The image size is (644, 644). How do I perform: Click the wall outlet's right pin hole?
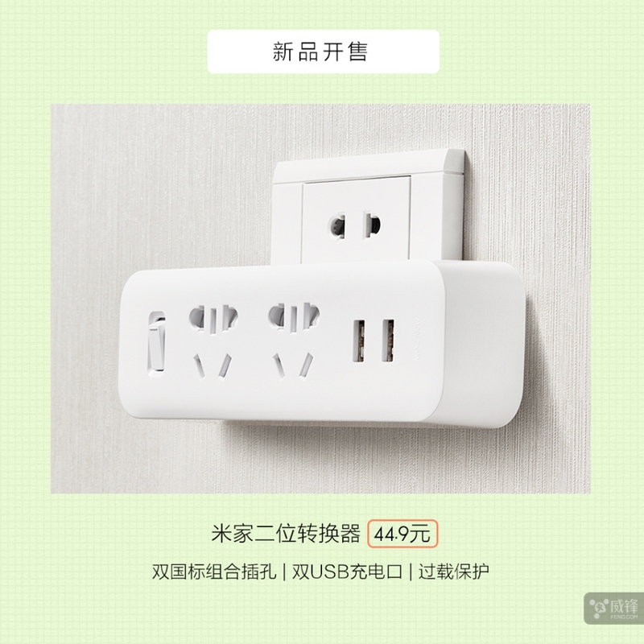tap(371, 225)
